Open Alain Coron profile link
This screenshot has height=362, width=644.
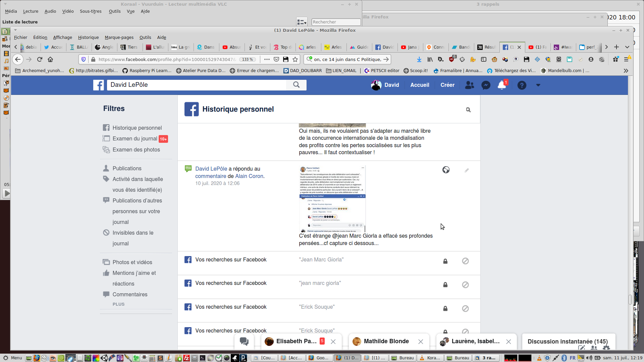coord(249,176)
